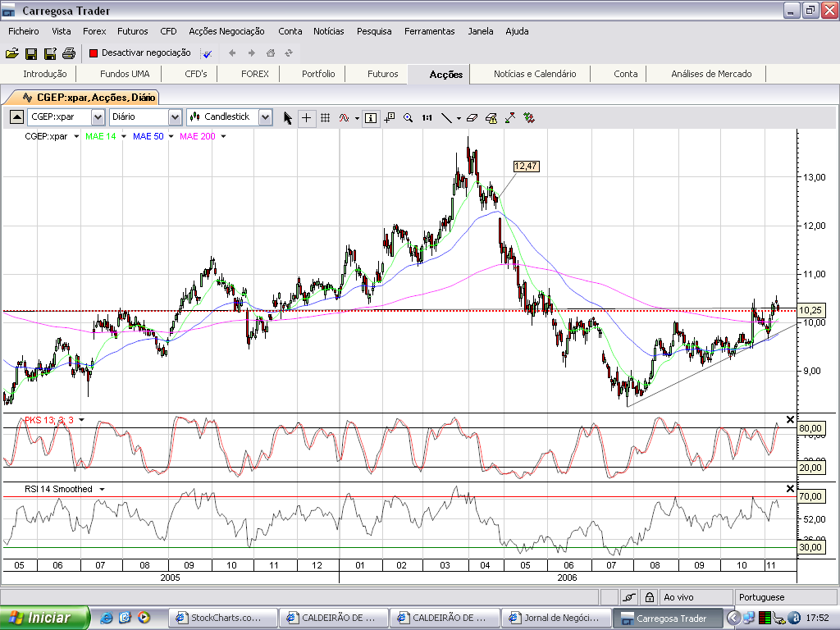The height and width of the screenshot is (630, 840).
Task: Click the lock icon in status bar
Action: [649, 597]
